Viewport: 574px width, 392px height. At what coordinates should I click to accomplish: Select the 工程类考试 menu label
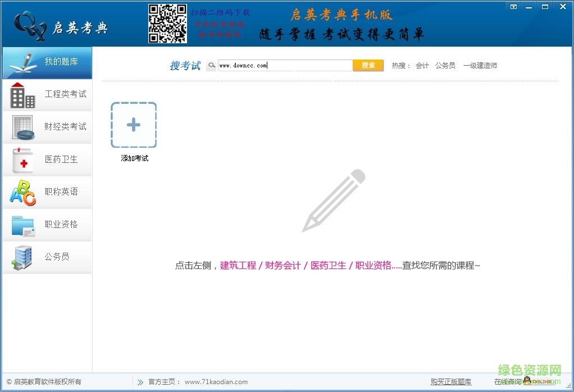(x=65, y=94)
